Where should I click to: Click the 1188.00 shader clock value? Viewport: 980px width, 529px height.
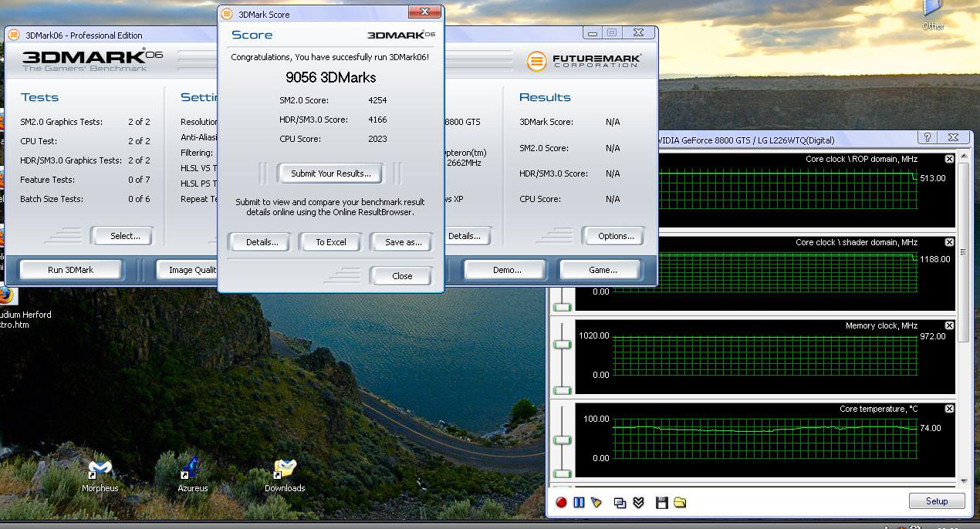coord(934,259)
